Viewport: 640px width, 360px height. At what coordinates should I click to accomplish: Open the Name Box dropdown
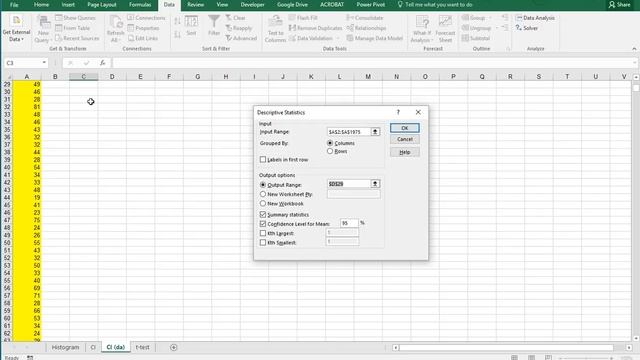pyautogui.click(x=44, y=63)
